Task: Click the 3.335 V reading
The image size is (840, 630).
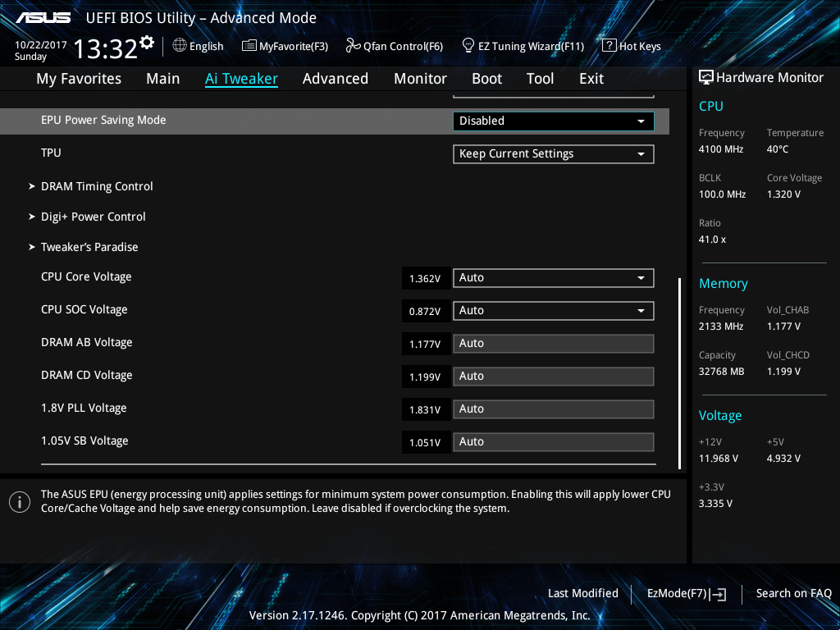Action: click(715, 503)
